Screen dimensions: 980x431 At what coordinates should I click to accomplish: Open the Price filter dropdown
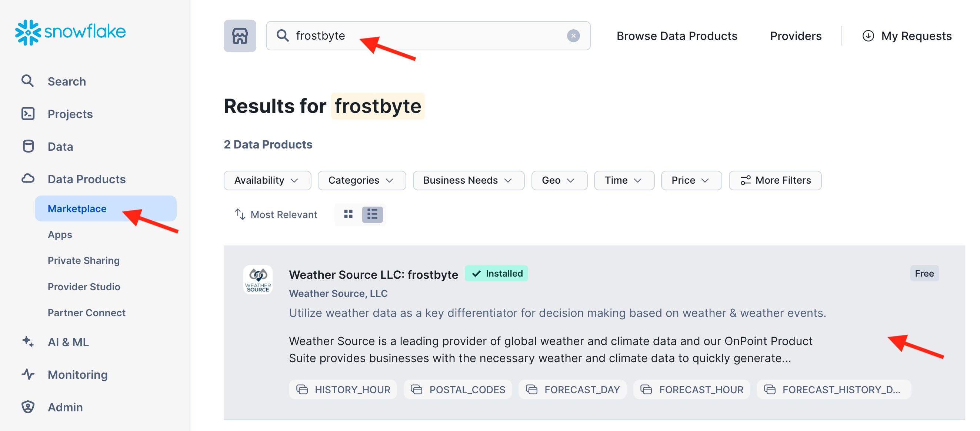(691, 180)
